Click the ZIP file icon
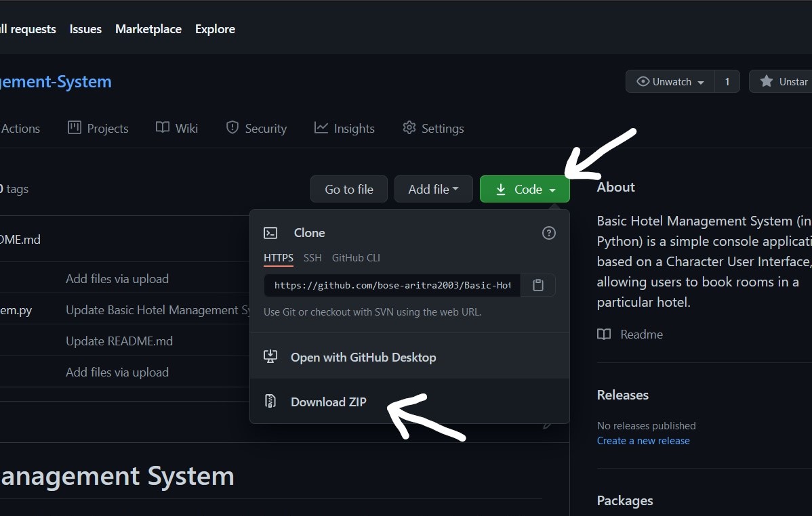The width and height of the screenshot is (812, 516). (270, 401)
